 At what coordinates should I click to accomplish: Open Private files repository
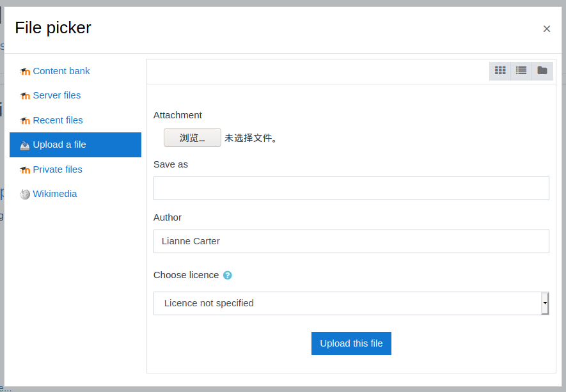point(58,169)
